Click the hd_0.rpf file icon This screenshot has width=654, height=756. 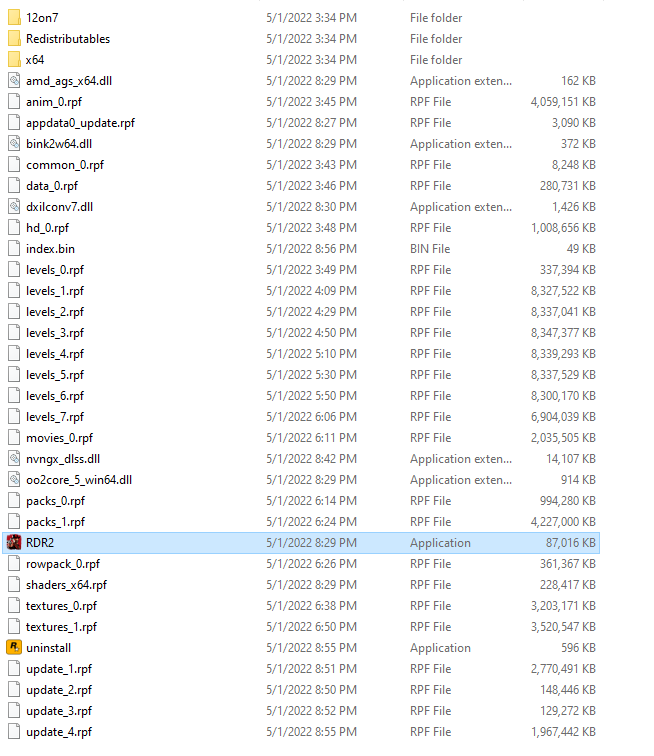coord(14,228)
